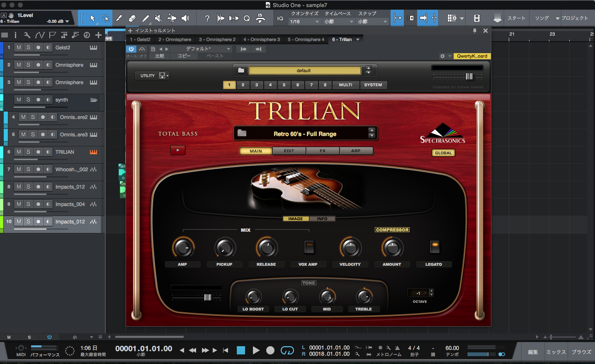Arm record on first Omnisphere track
The width and height of the screenshot is (595, 364).
38,65
